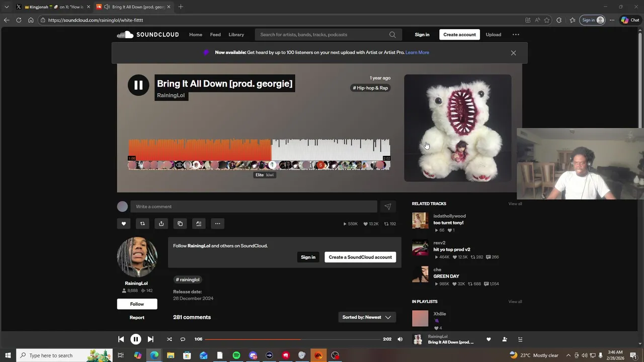Open RainingLol's profile avatar picture
This screenshot has width=644, height=362.
137,257
